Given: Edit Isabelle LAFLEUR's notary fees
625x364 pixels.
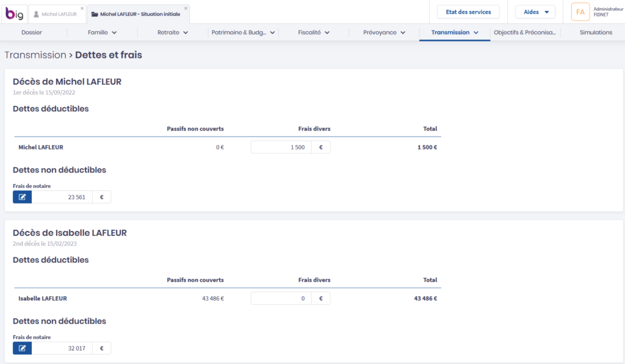Looking at the screenshot, I should coord(23,348).
